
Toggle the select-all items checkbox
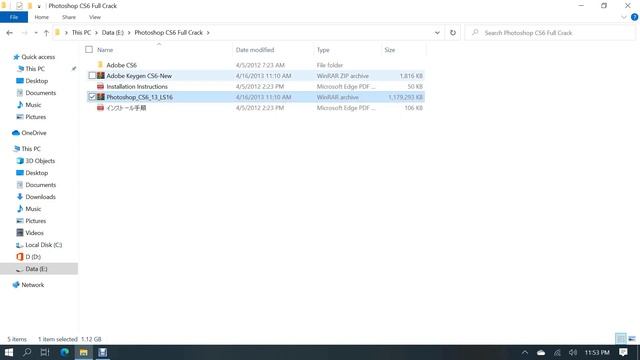pyautogui.click(x=89, y=49)
